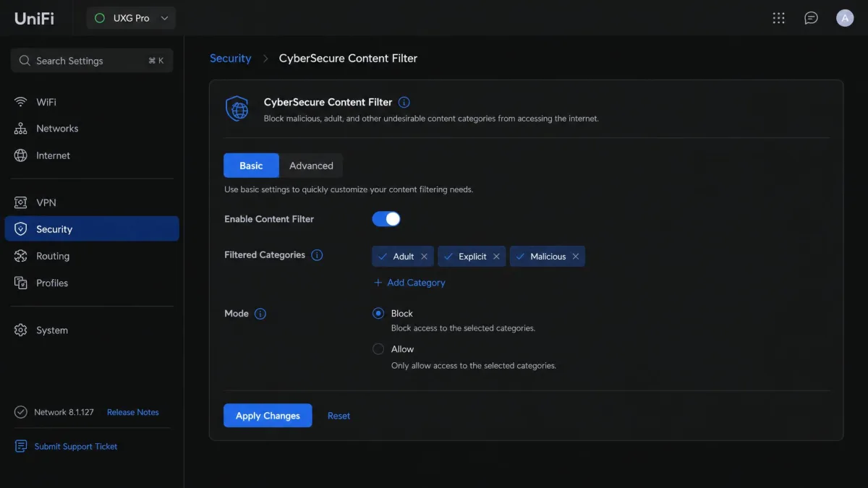Screen dimensions: 868x488
Task: Click the VPN shield-monitor icon
Action: point(21,202)
